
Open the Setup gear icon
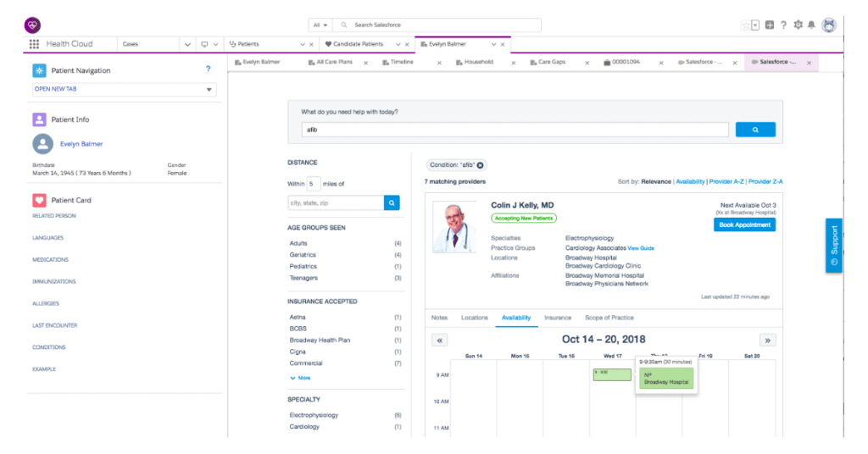point(798,25)
